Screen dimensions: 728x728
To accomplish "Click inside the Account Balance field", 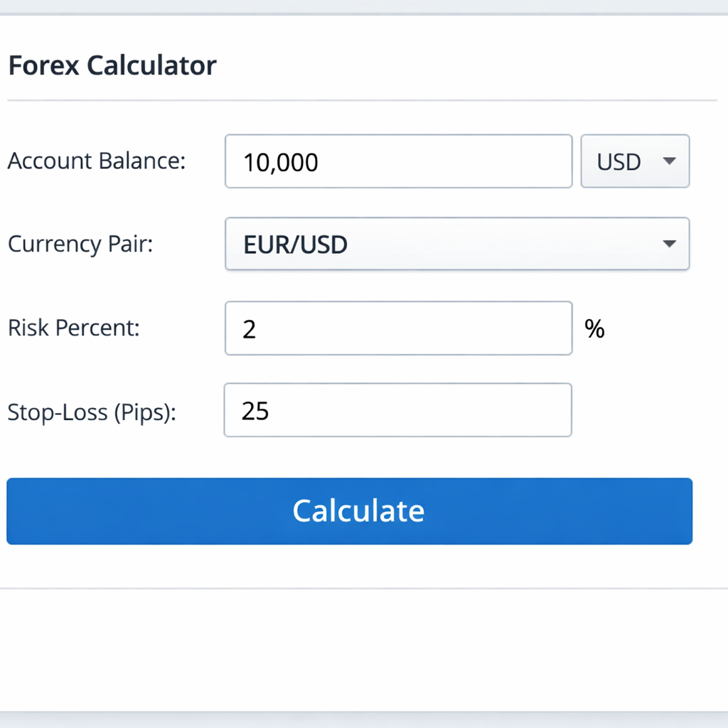I will pos(398,161).
